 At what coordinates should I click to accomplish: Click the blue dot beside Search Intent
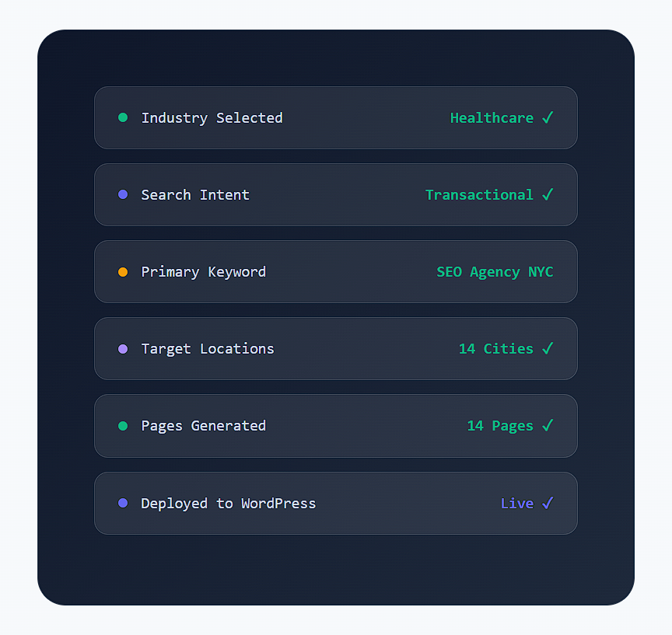point(123,194)
